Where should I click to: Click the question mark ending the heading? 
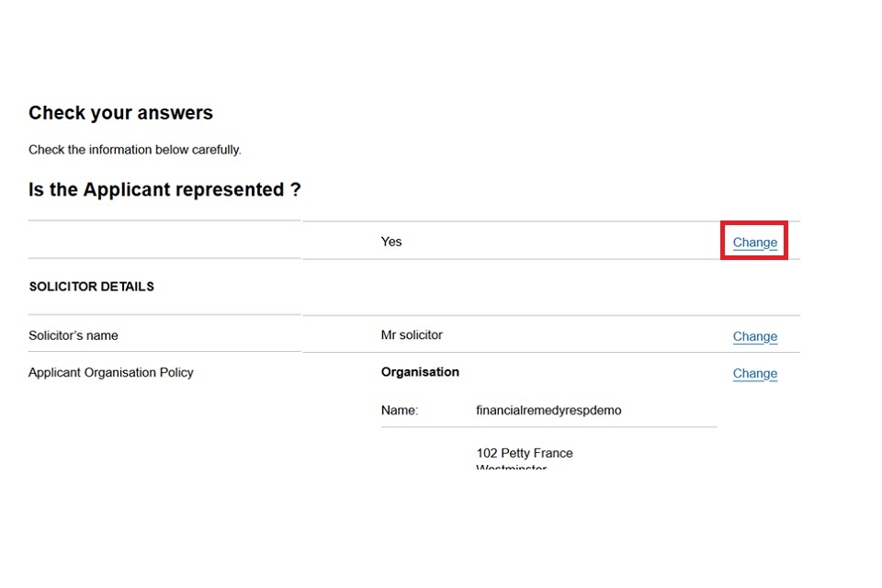pyautogui.click(x=295, y=190)
